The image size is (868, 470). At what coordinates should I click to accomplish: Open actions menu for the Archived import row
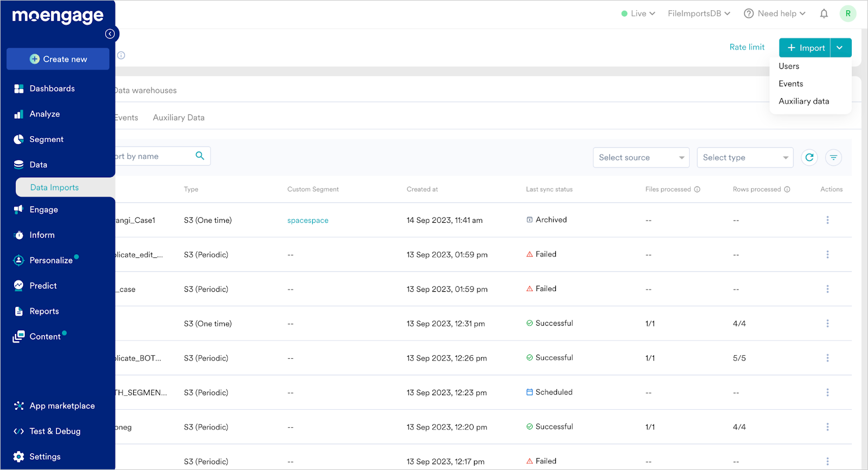coord(827,220)
